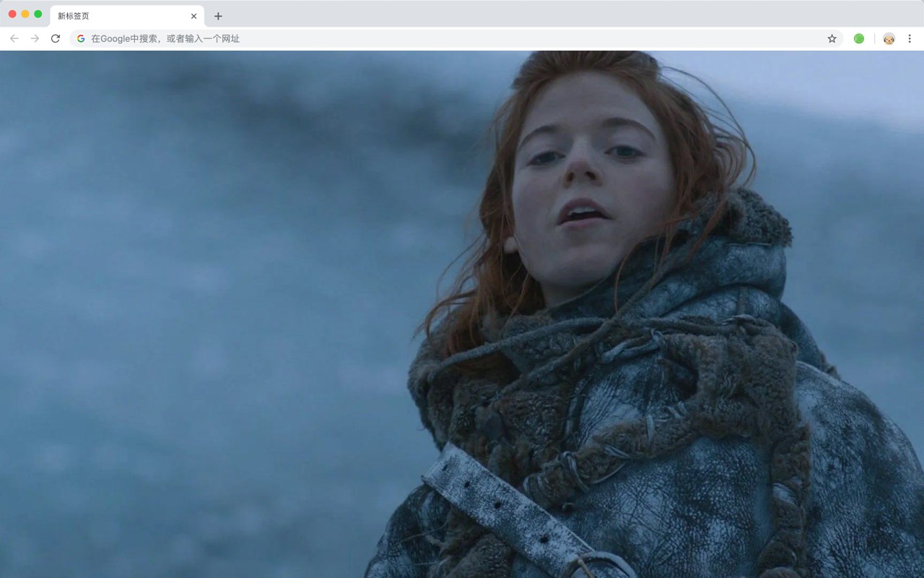This screenshot has width=924, height=578.
Task: Click the browser back arrow
Action: coord(14,38)
